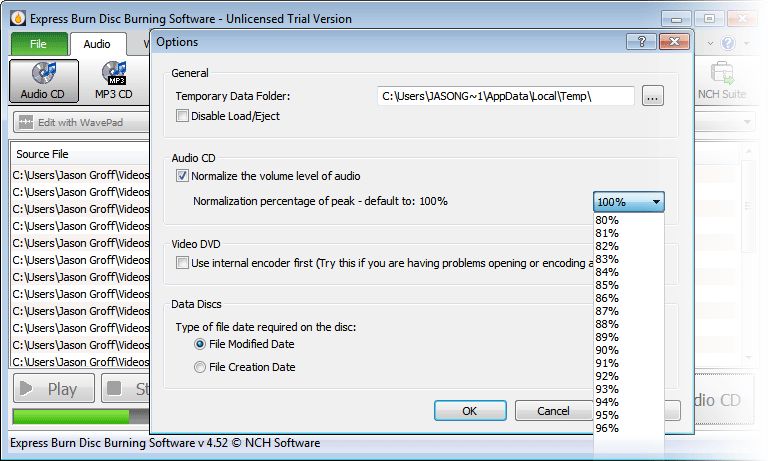Switch to the Audio tab
The image size is (768, 461).
(97, 44)
